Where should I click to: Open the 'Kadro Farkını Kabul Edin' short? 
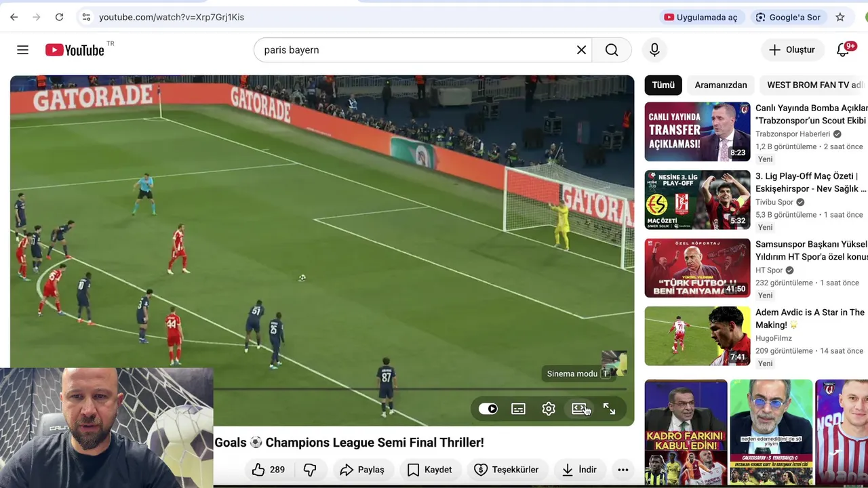(x=686, y=432)
